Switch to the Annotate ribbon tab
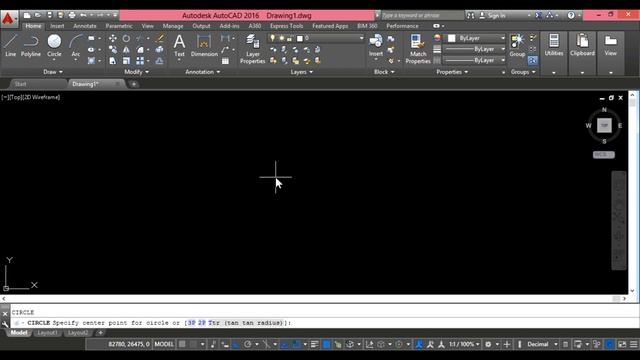The image size is (640, 360). (x=84, y=26)
